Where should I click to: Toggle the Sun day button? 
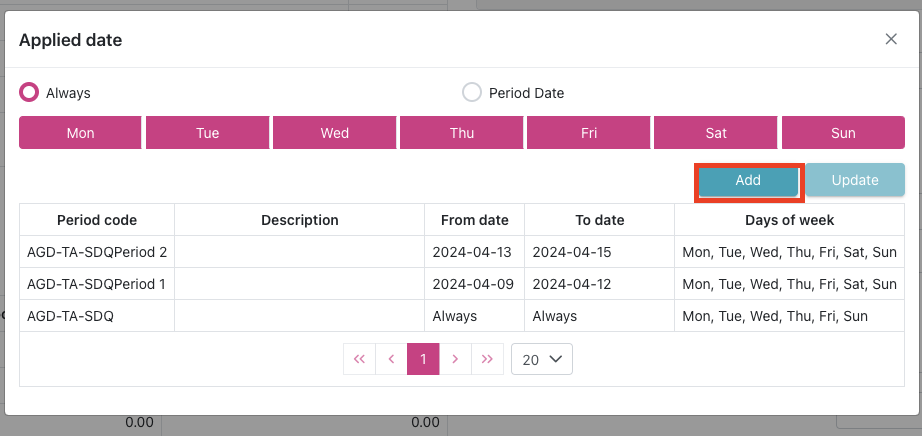point(843,133)
